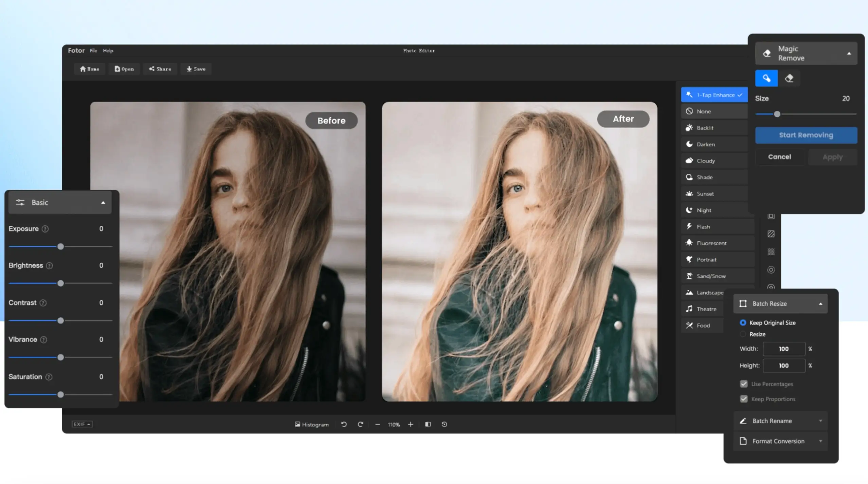
Task: Click the undo icon in bottom toolbar
Action: point(344,424)
